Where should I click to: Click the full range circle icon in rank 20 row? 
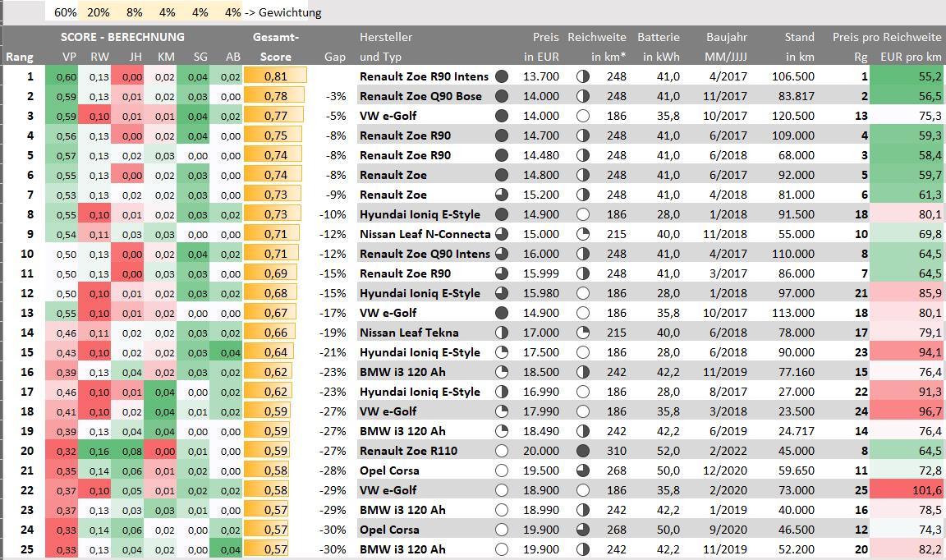pyautogui.click(x=583, y=451)
